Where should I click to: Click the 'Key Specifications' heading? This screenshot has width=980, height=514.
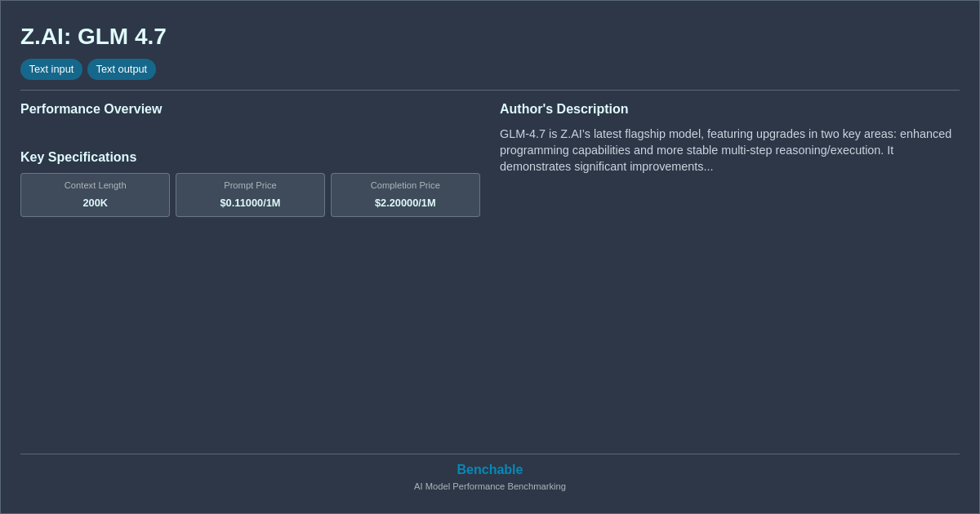(x=78, y=157)
